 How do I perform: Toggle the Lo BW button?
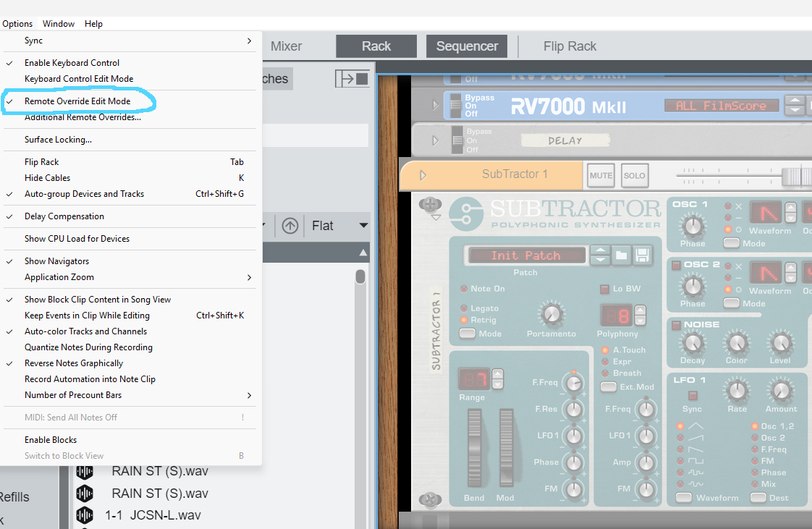click(x=604, y=289)
